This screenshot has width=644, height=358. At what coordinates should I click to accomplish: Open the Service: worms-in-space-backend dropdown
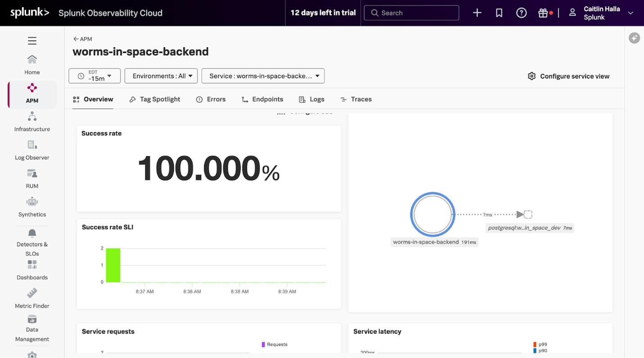click(263, 76)
